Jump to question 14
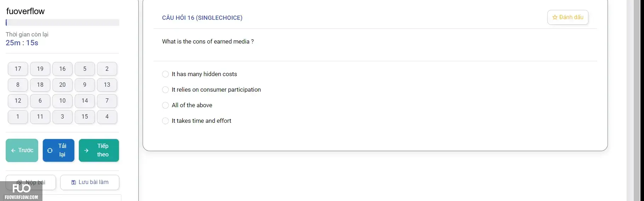 click(x=85, y=100)
